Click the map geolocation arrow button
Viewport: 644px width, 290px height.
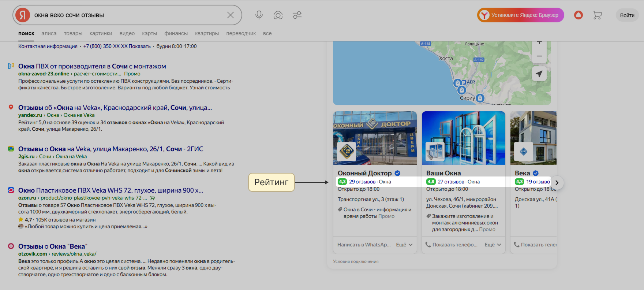pyautogui.click(x=539, y=74)
